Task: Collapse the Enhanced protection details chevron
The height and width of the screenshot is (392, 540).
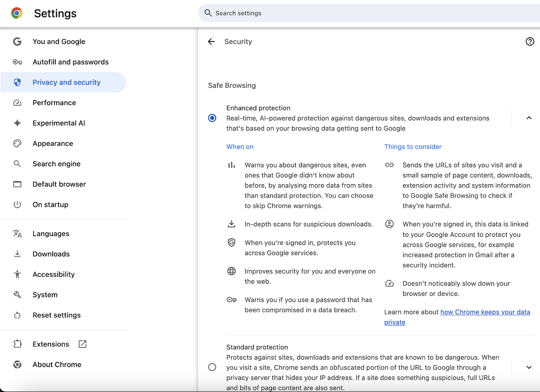Action: tap(529, 118)
